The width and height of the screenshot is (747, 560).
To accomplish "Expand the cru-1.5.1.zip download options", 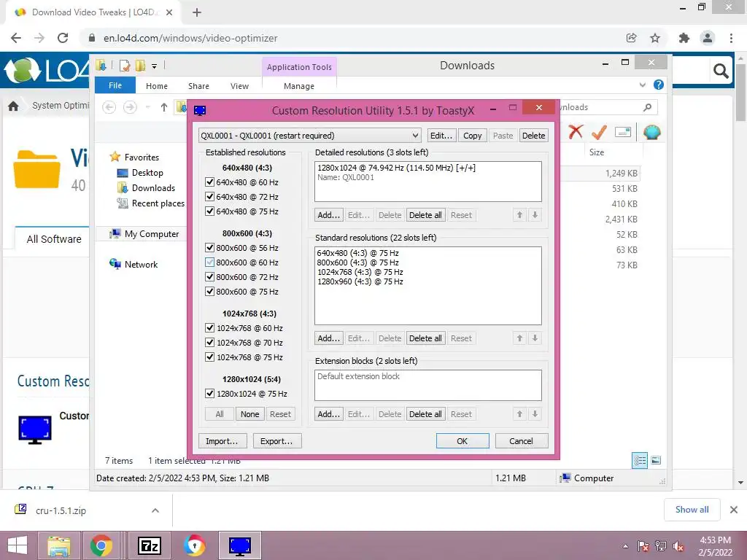I will [x=155, y=510].
